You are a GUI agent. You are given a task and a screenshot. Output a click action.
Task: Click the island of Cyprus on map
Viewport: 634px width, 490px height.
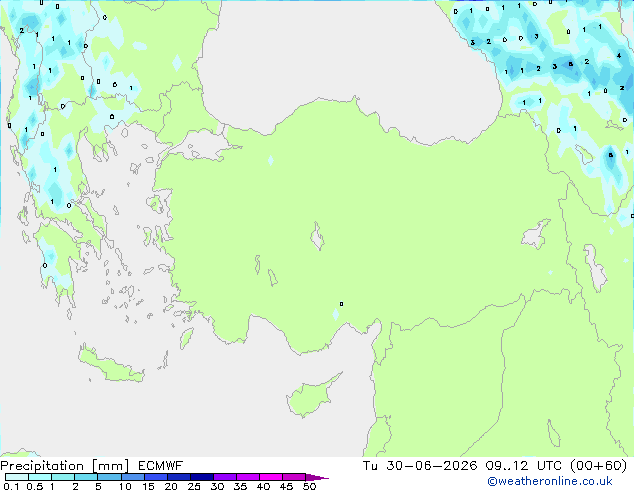[x=311, y=397]
